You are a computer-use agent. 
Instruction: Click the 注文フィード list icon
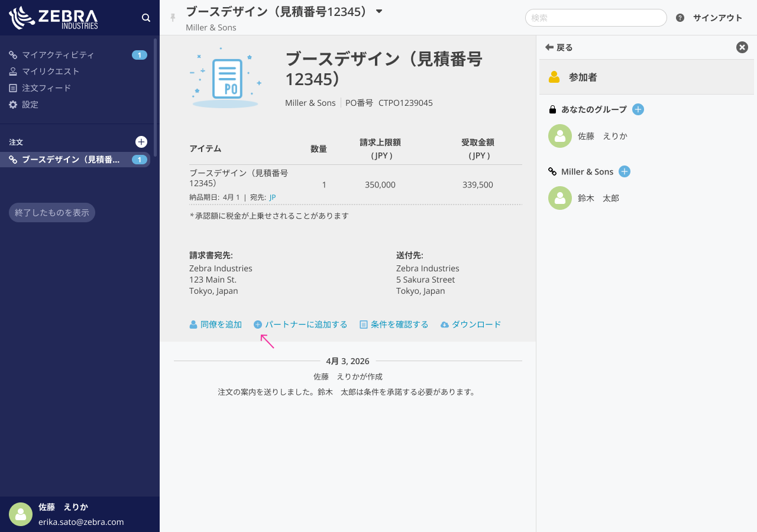tap(13, 88)
